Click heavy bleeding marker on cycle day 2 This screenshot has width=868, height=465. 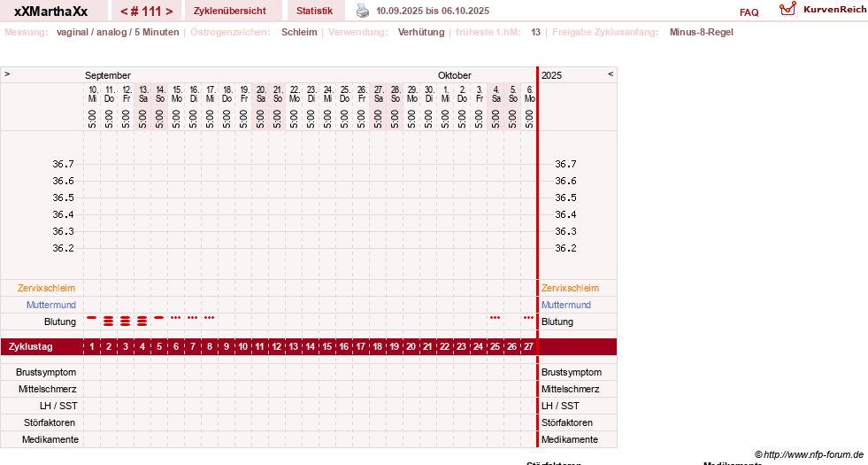[109, 321]
